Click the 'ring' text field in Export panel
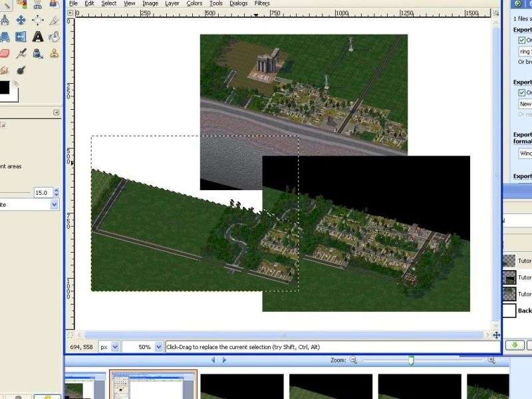 click(525, 52)
